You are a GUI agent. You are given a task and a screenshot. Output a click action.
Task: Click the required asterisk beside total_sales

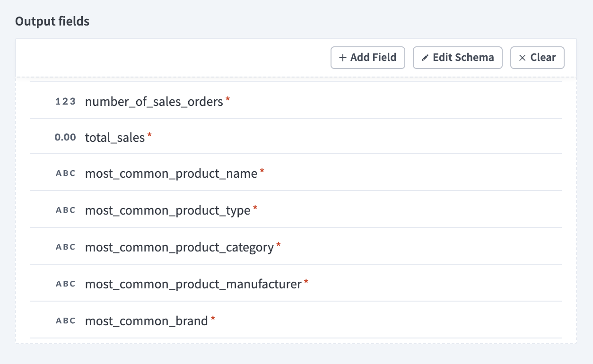tap(149, 134)
